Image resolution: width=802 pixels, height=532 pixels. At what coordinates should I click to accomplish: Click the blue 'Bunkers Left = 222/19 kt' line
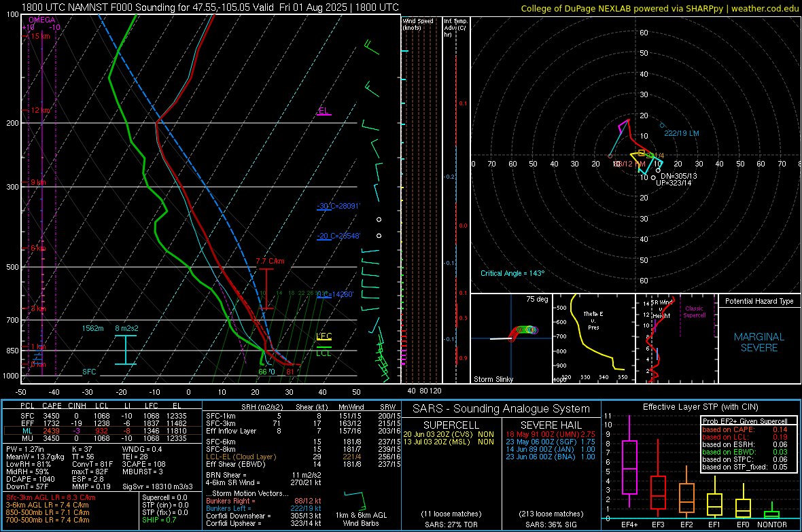click(264, 508)
